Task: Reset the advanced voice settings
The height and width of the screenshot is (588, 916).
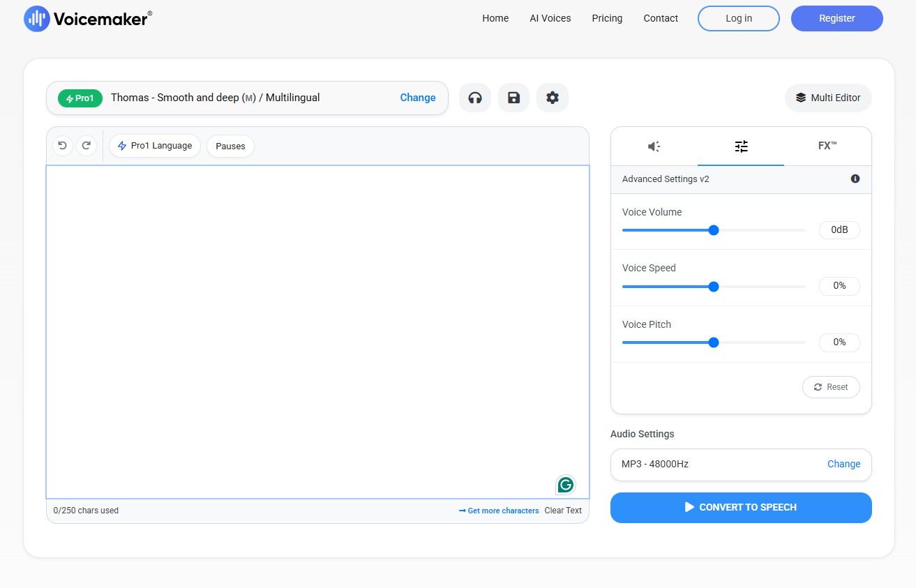Action: (831, 387)
